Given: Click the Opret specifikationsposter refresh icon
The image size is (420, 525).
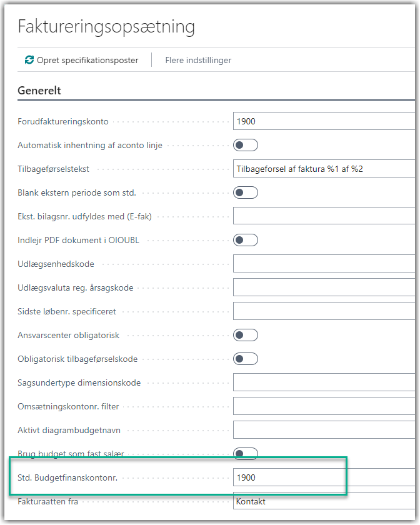Looking at the screenshot, I should [29, 60].
